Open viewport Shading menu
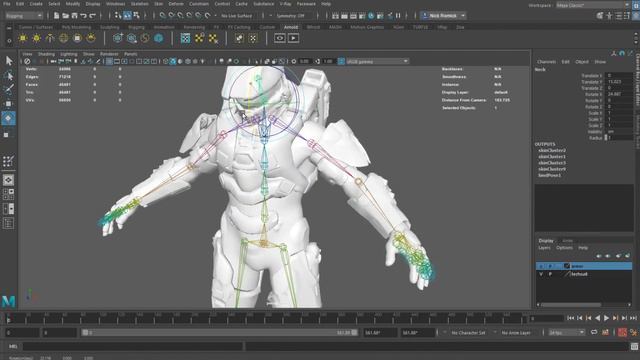 click(46, 54)
